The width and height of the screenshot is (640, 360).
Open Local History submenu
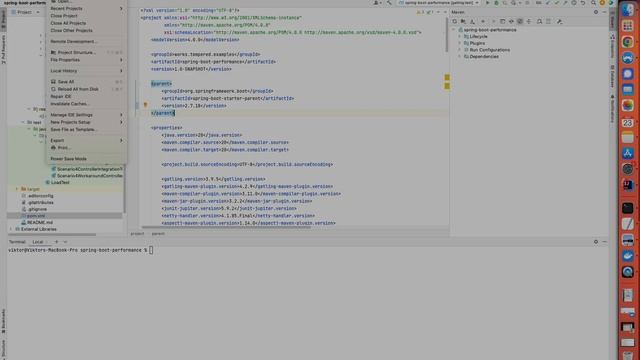[x=86, y=71]
